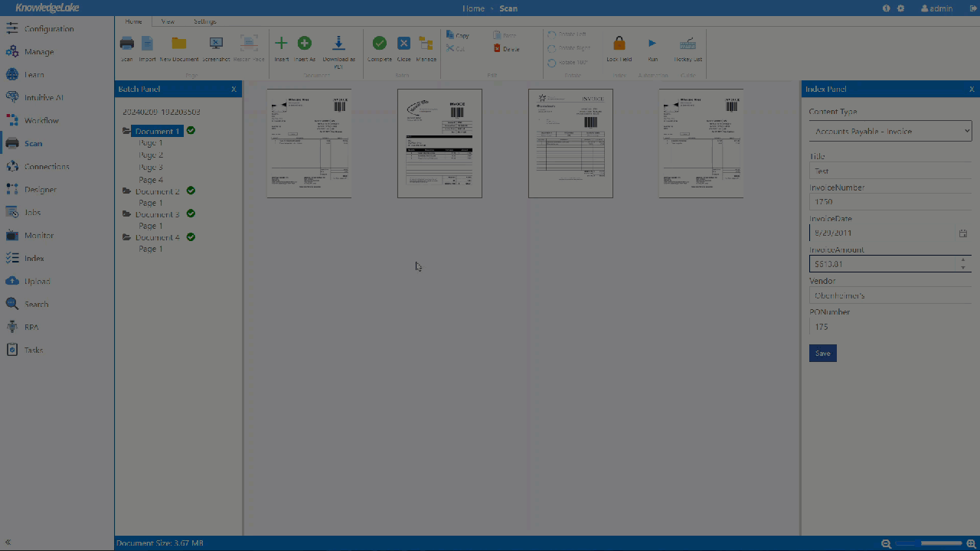Viewport: 980px width, 551px height.
Task: Select the Scan item in the left sidebar
Action: click(x=33, y=143)
